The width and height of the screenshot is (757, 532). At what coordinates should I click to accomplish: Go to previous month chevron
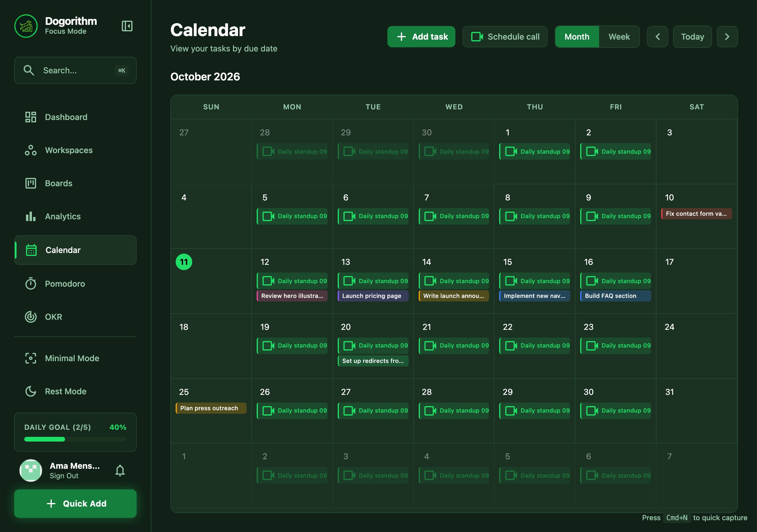click(x=657, y=37)
